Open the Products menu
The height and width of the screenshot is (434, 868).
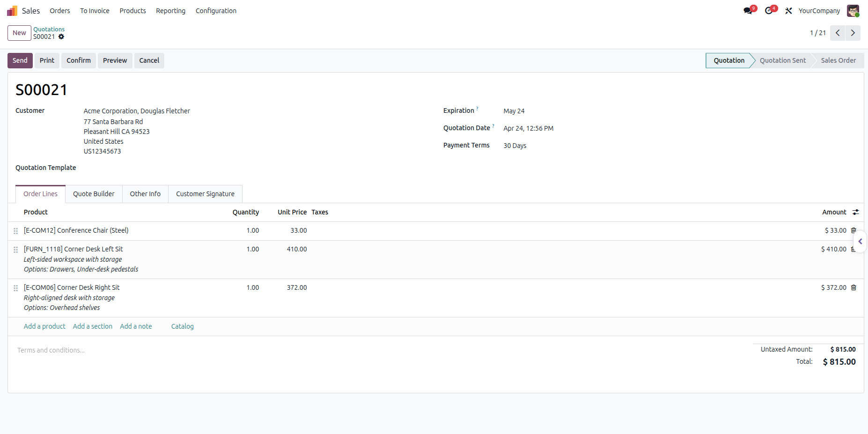pyautogui.click(x=132, y=11)
